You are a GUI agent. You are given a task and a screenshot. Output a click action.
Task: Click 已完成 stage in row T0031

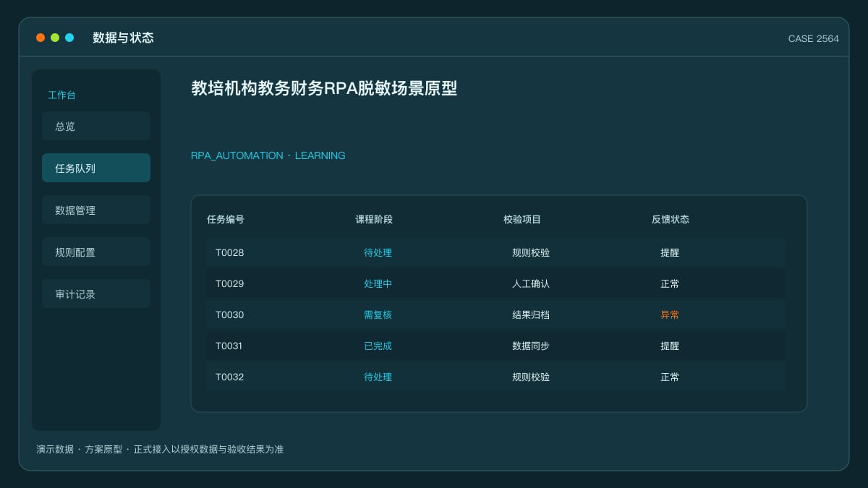point(378,346)
